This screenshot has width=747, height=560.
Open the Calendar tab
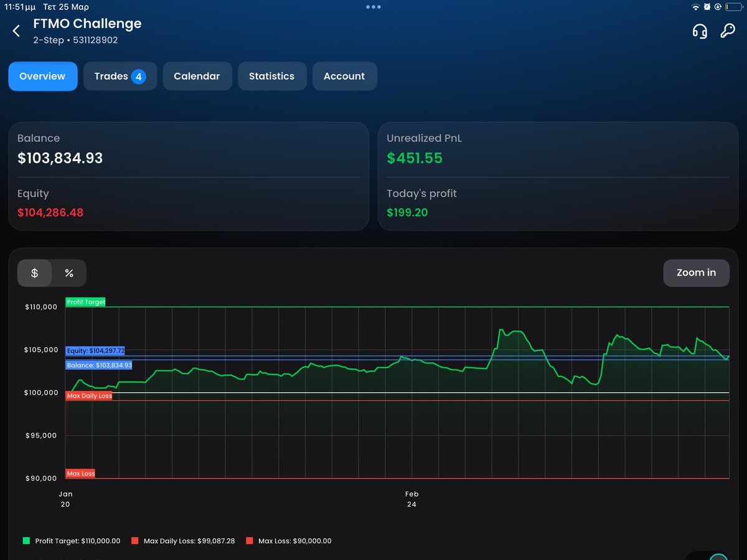pos(197,77)
